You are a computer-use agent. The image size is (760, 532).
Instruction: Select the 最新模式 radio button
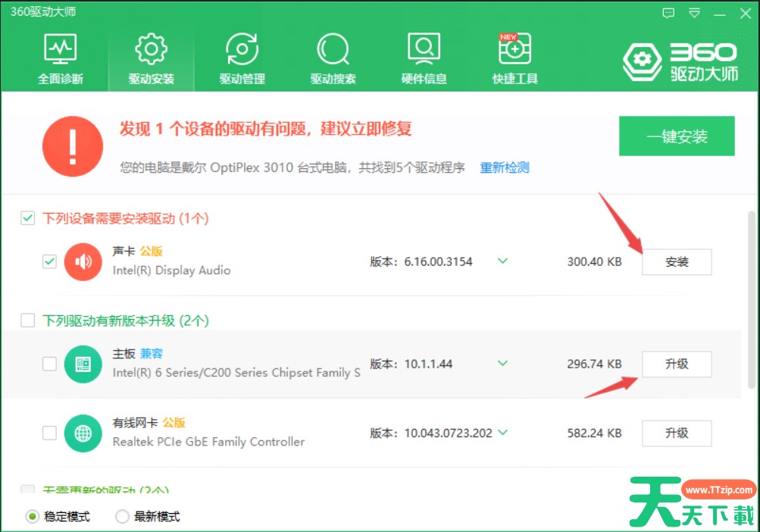coord(122,517)
